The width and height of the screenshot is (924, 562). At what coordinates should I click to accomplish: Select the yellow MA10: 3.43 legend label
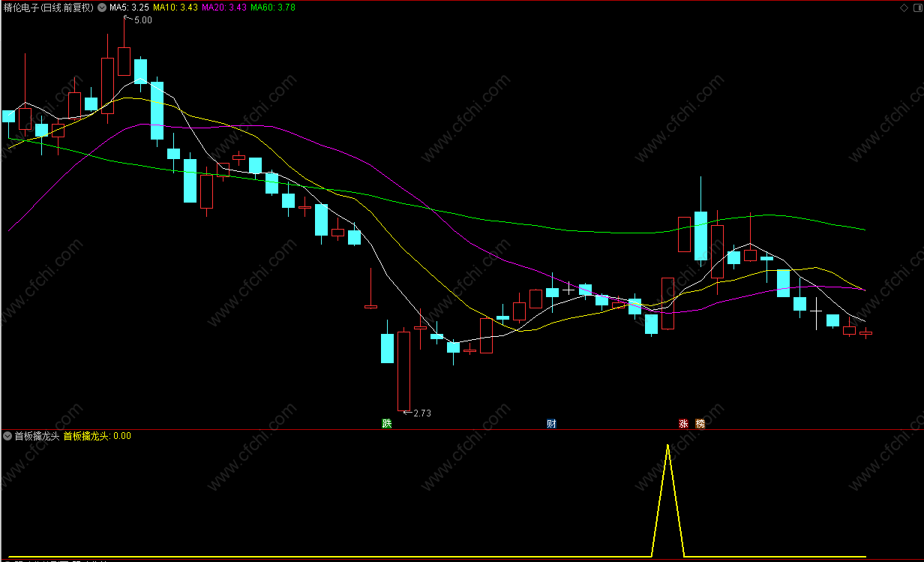(x=175, y=8)
